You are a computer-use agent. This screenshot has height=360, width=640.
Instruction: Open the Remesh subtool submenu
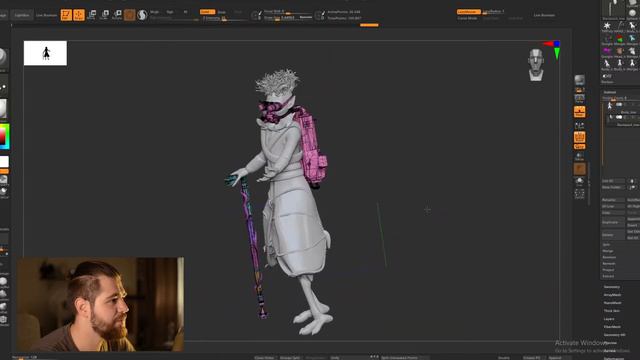point(609,264)
